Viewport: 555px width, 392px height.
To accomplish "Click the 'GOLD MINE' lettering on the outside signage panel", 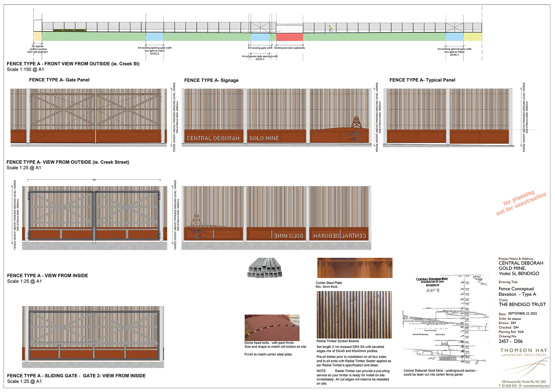I will pos(264,138).
